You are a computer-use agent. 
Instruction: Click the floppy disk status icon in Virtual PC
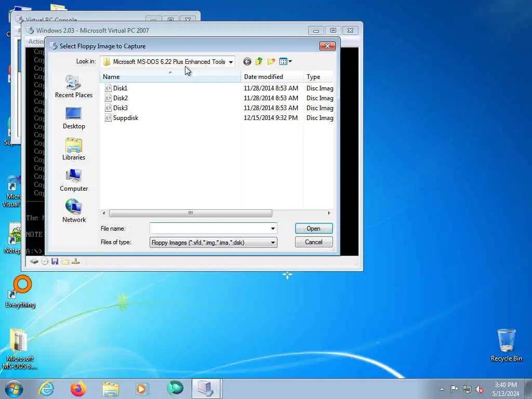55,261
